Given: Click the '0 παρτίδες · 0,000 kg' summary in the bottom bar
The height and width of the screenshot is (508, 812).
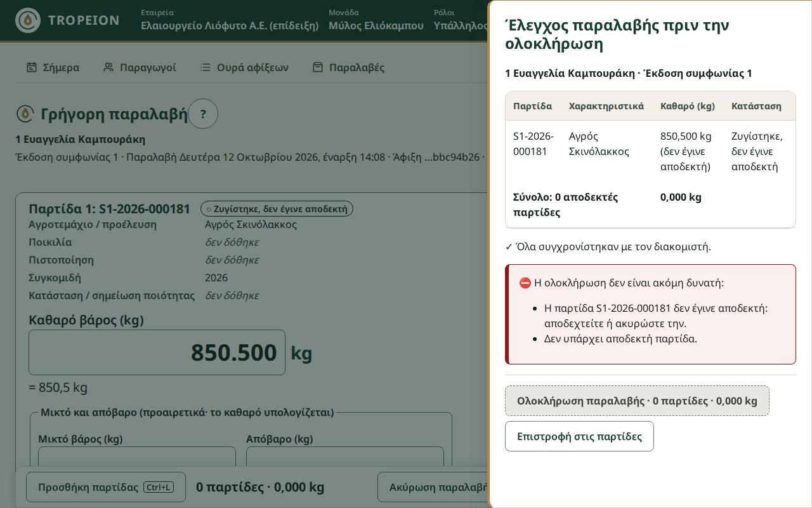Looking at the screenshot, I should 260,487.
